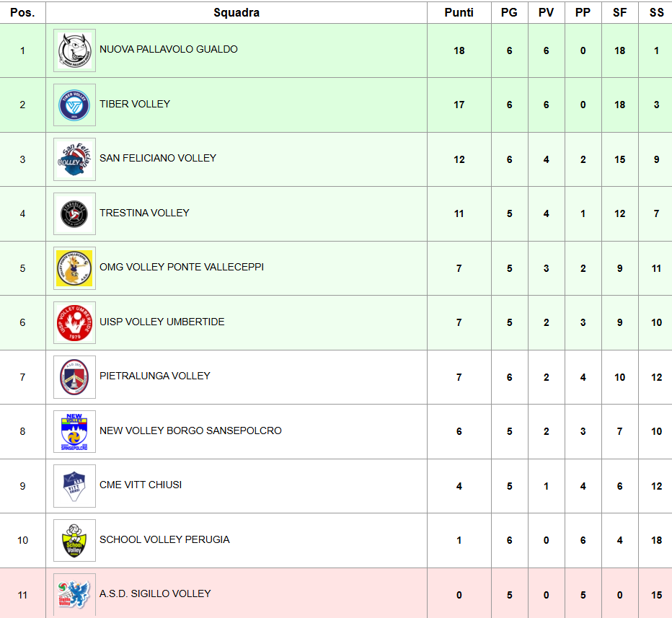Click the Nuova Pallavolo Gualdo team logo
Image resolution: width=672 pixels, height=618 pixels.
point(74,50)
